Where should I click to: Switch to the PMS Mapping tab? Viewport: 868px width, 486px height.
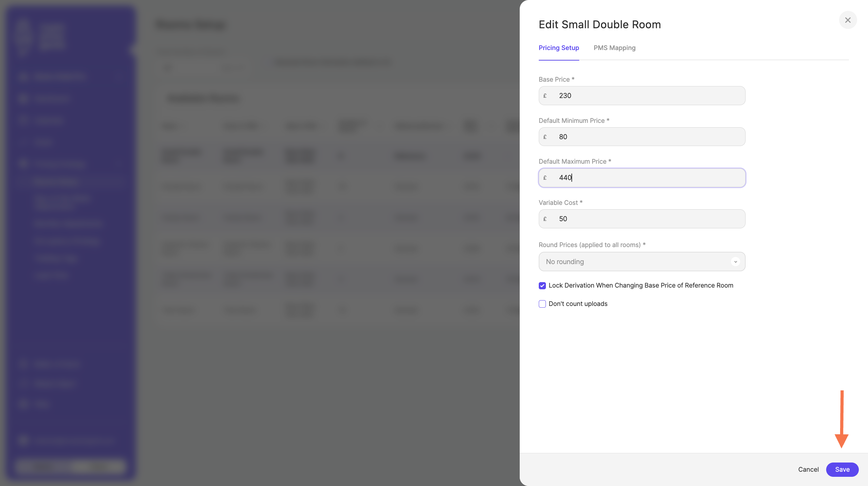[614, 48]
